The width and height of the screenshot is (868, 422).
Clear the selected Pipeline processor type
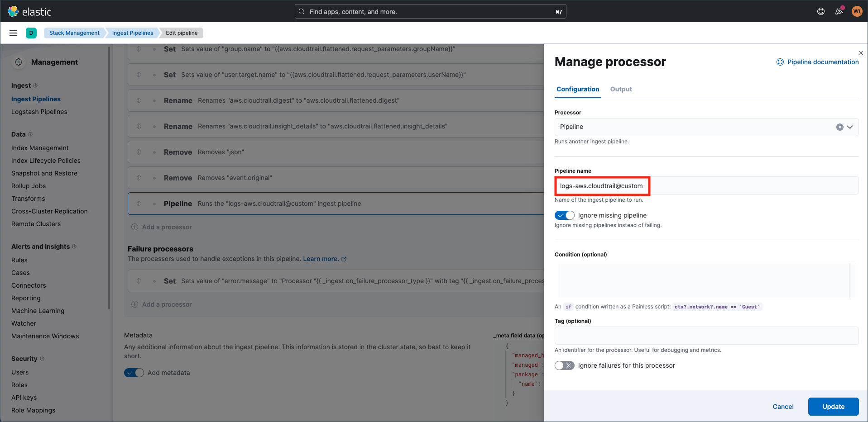click(840, 127)
